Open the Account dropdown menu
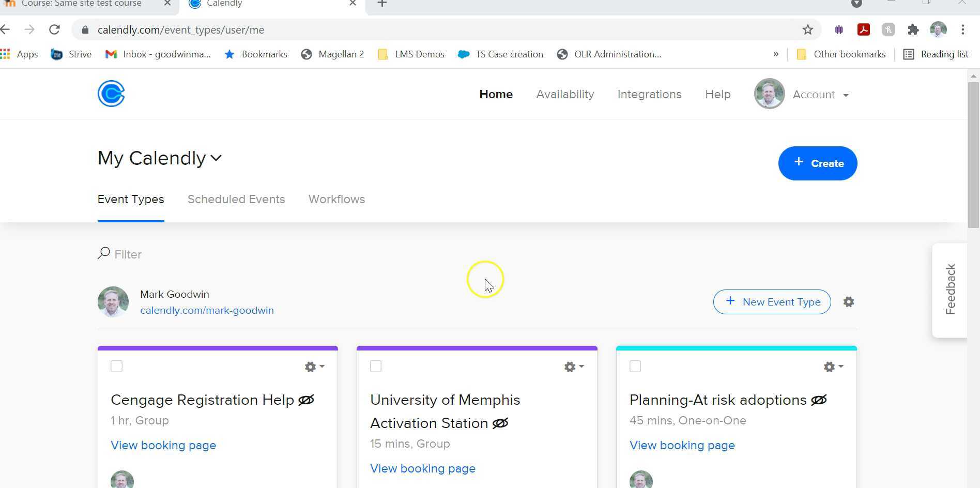This screenshot has width=980, height=488. click(821, 95)
